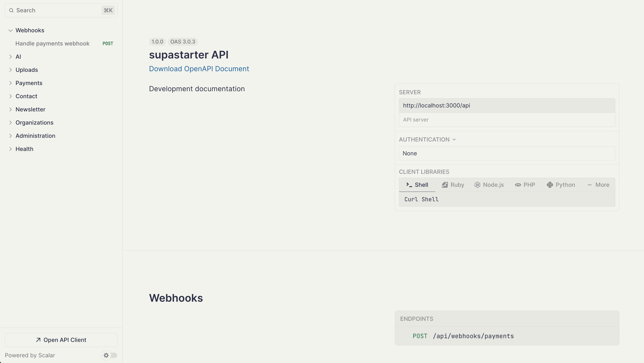Click the Open API Client button
The width and height of the screenshot is (644, 363).
[x=61, y=340]
